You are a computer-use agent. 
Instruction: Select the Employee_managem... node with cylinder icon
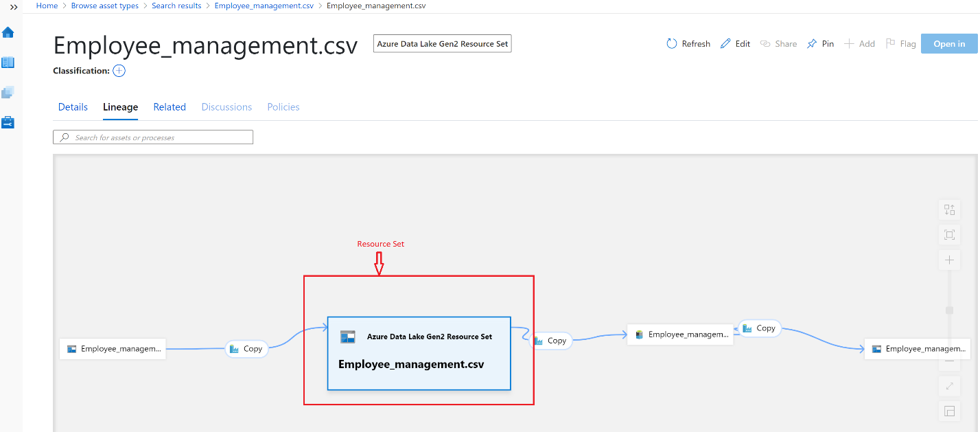680,334
